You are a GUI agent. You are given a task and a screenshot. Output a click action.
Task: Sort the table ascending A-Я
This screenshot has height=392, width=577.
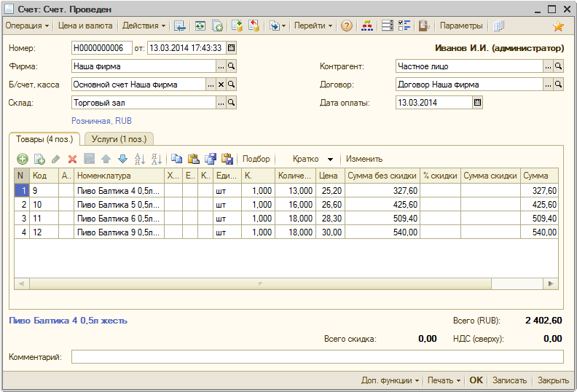[x=140, y=159]
